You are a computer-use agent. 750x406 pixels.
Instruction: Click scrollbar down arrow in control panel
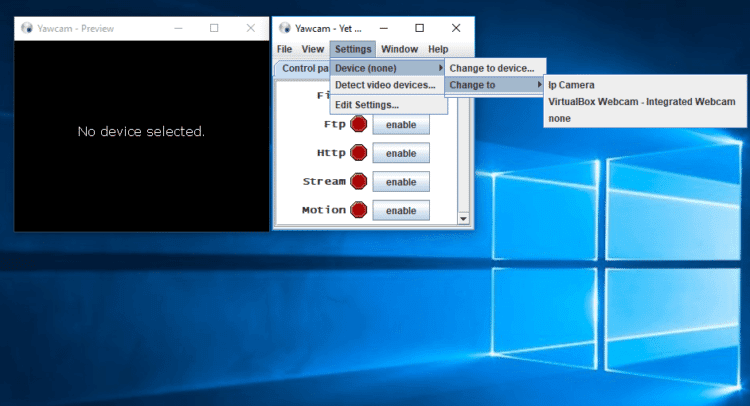463,219
